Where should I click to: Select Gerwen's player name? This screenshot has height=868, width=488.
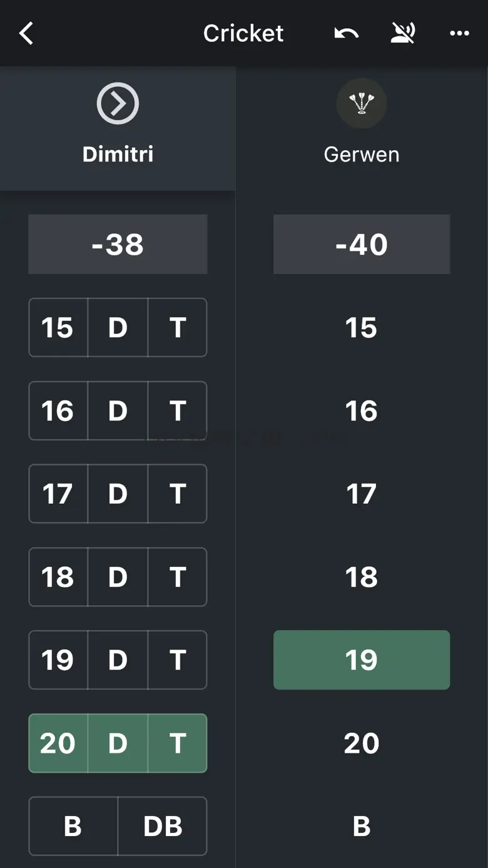[362, 154]
